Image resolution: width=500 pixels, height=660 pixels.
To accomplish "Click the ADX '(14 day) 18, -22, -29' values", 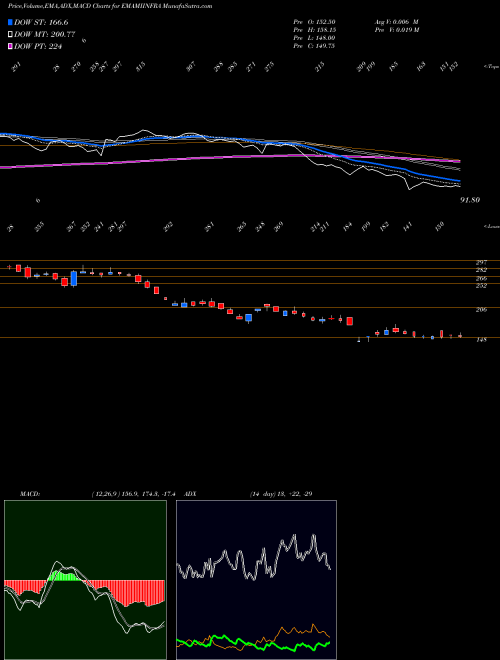I will point(281,494).
